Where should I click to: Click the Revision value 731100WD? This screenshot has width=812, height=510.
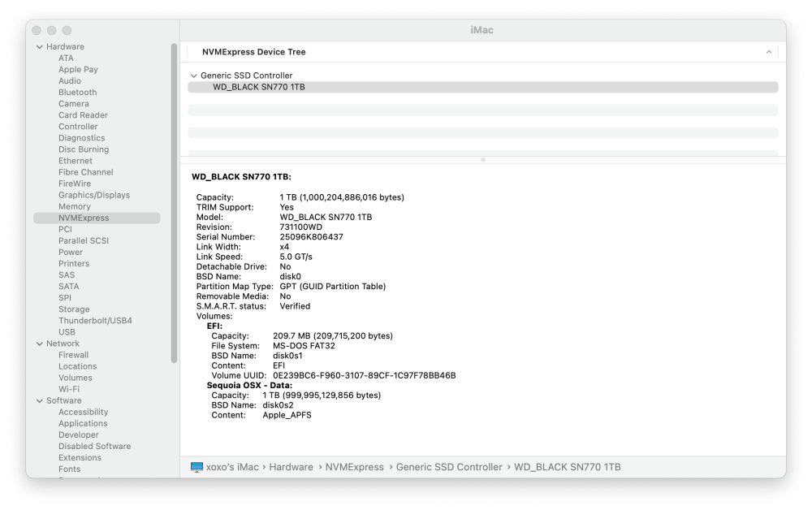click(x=301, y=227)
